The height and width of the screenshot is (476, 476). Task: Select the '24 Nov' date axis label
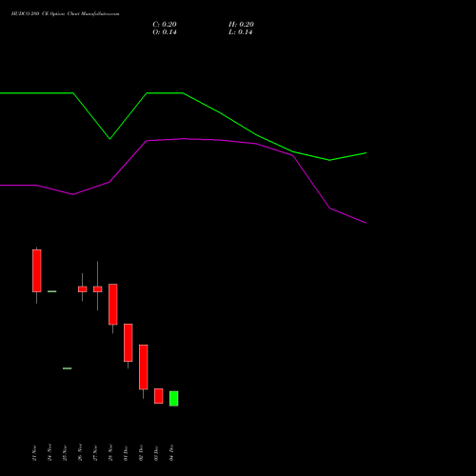(x=50, y=452)
